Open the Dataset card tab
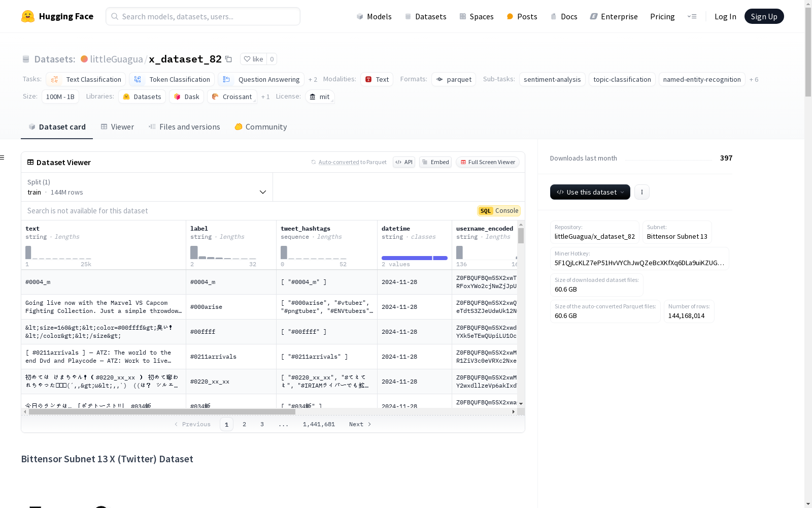This screenshot has width=812, height=508. coord(57,127)
